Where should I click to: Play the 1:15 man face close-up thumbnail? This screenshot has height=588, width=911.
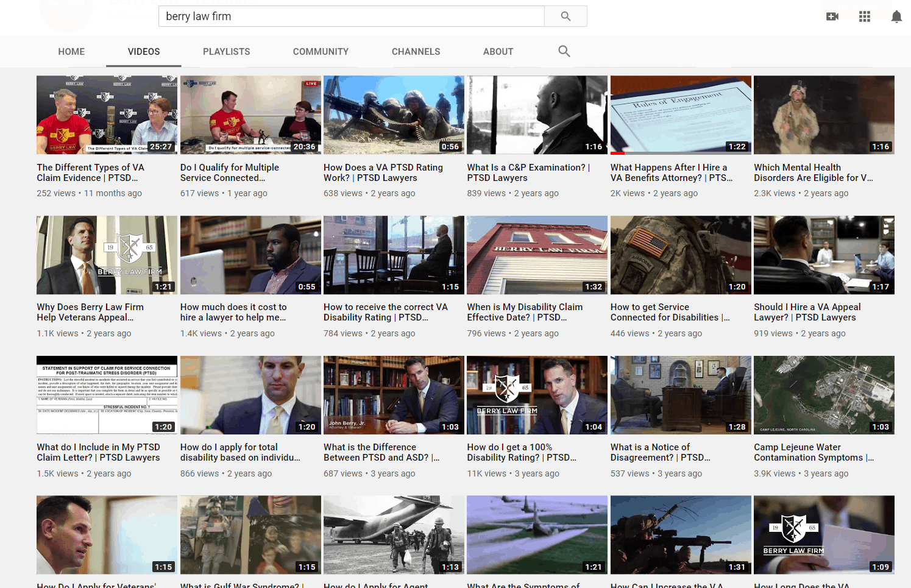[x=107, y=535]
